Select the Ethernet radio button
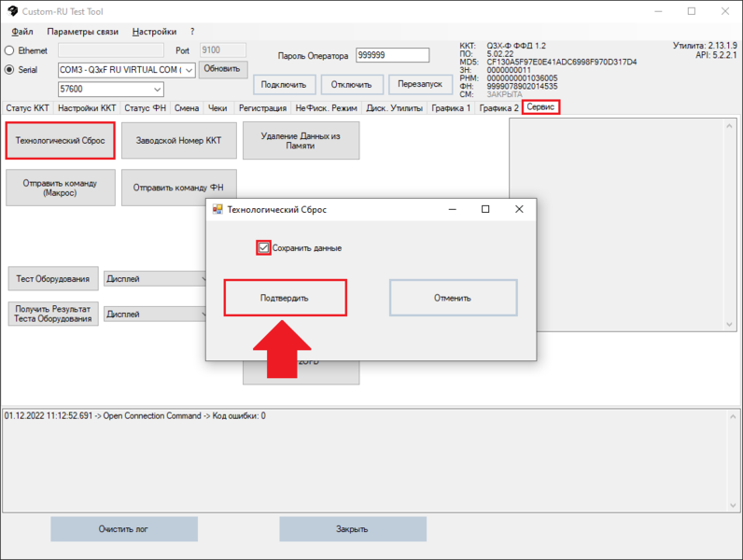The width and height of the screenshot is (743, 560). tap(10, 50)
